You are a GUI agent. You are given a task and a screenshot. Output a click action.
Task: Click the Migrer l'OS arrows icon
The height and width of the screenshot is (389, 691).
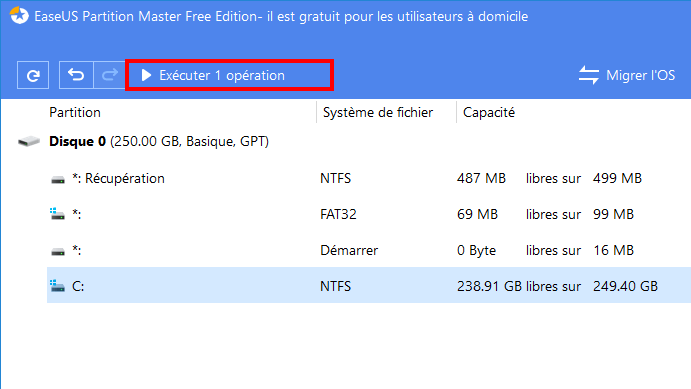point(589,75)
